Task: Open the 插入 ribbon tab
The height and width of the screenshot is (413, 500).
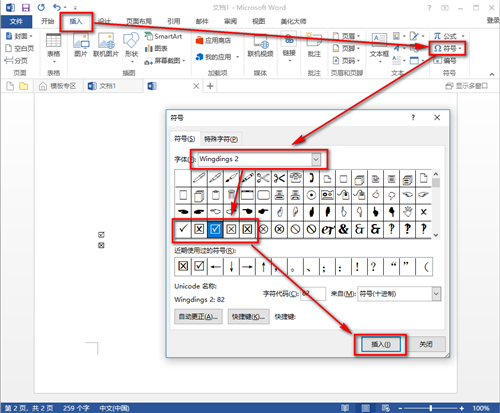Action: click(76, 22)
